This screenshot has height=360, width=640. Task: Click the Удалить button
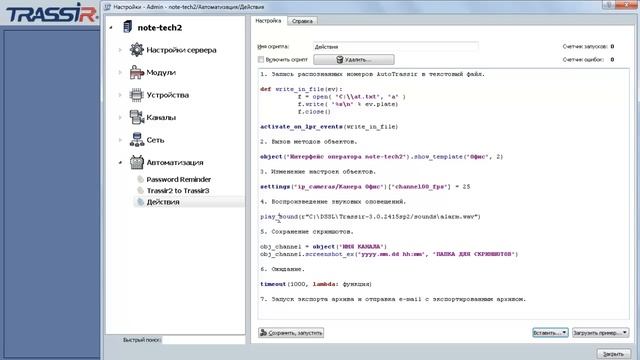click(354, 60)
